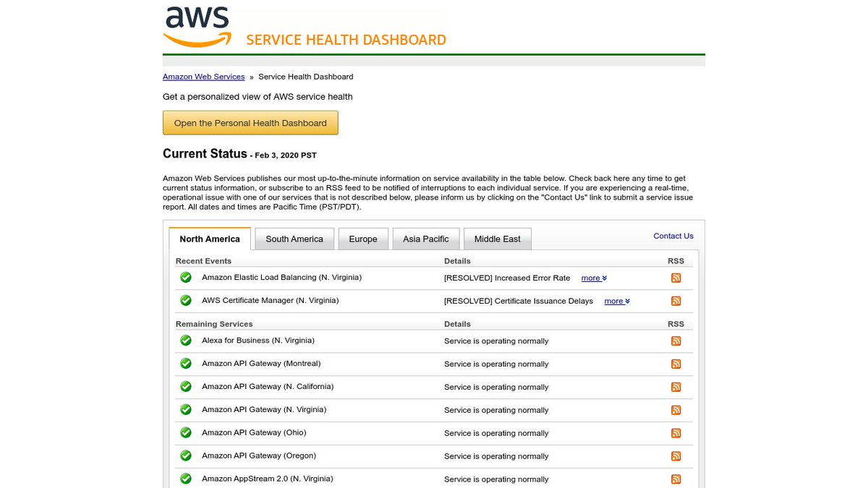Click green status icon for Elastic Load Balancing
868x488 pixels.
tap(186, 278)
